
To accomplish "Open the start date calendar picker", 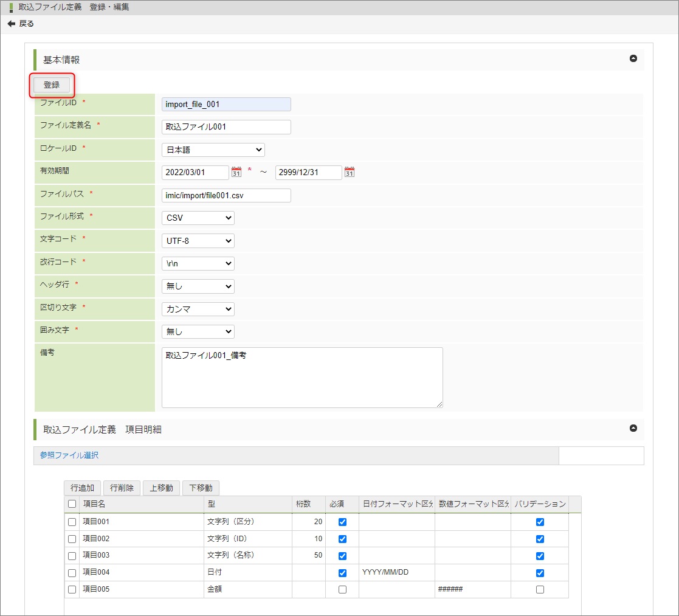I will tap(236, 172).
